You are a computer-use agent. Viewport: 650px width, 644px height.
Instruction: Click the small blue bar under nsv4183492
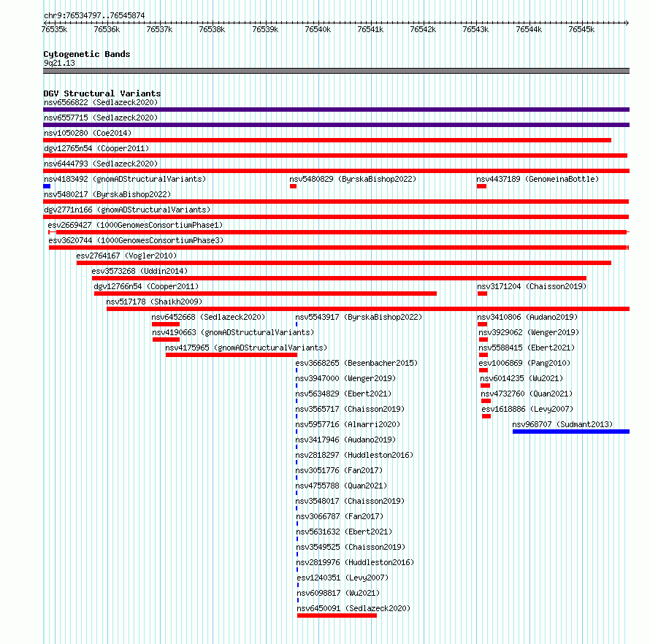(x=47, y=186)
